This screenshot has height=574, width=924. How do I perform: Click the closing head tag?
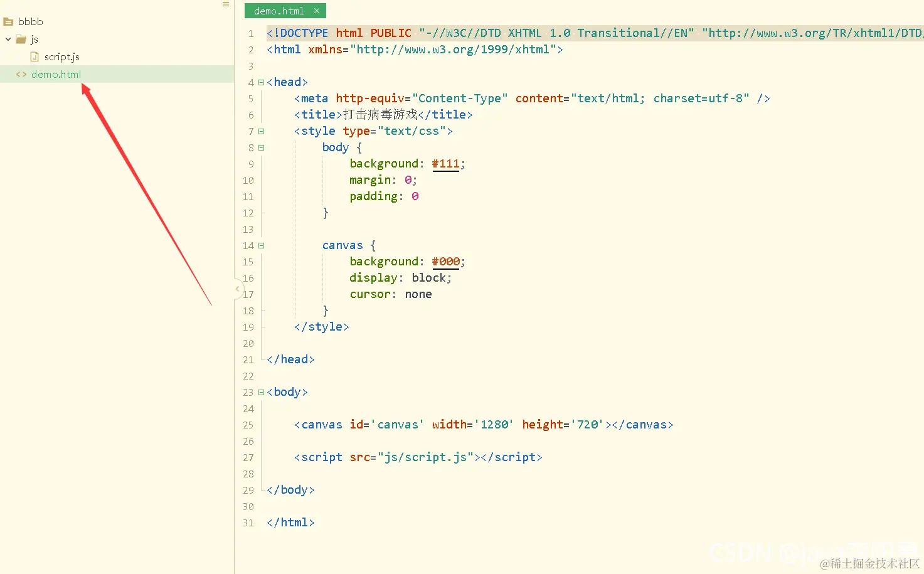290,359
